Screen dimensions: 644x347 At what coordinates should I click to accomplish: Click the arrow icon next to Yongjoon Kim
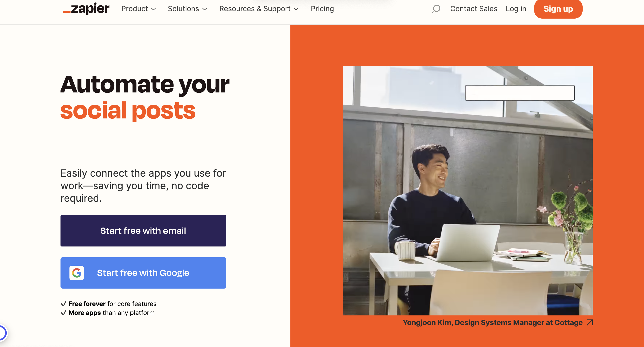click(x=590, y=323)
